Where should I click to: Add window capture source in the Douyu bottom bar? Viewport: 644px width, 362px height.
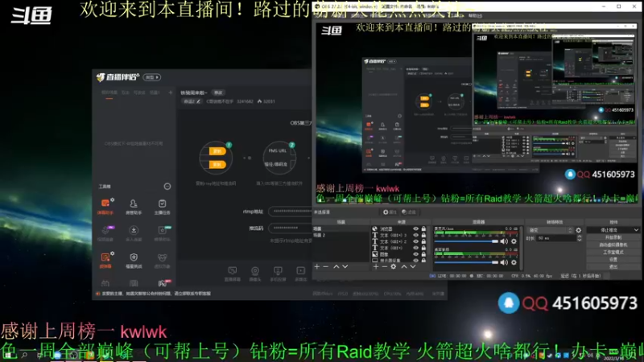click(232, 273)
